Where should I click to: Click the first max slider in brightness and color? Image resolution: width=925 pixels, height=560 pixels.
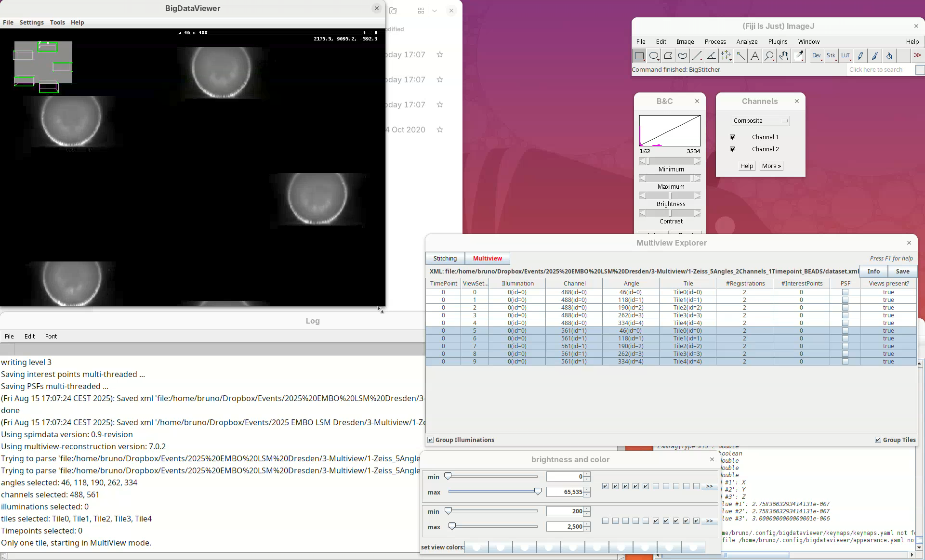[x=538, y=492]
